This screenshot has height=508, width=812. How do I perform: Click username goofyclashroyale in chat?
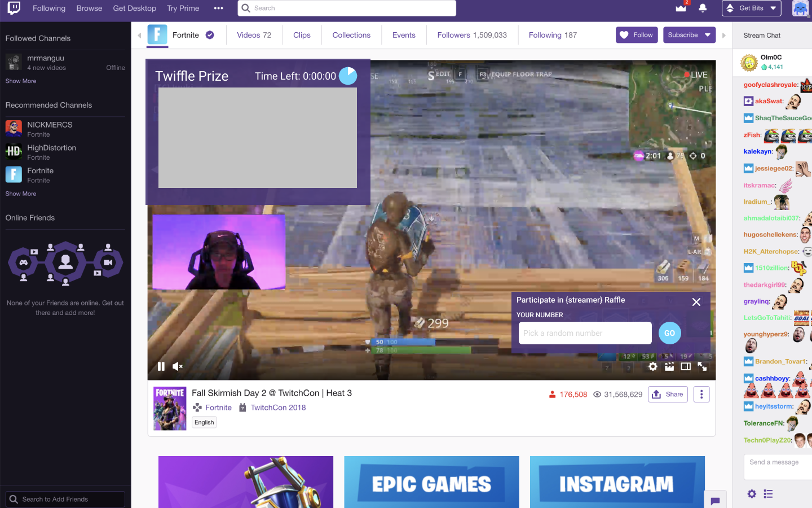pos(770,85)
